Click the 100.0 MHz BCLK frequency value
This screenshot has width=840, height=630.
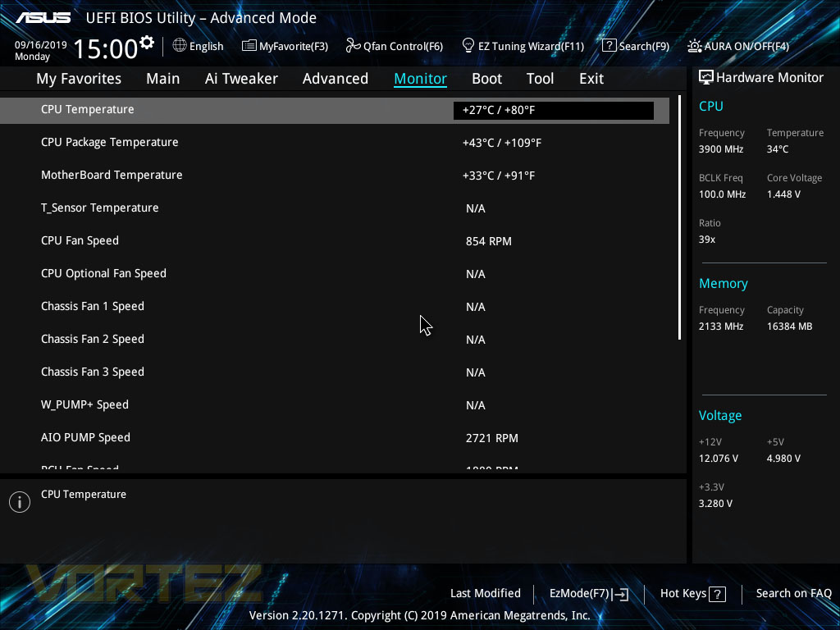pyautogui.click(x=722, y=194)
